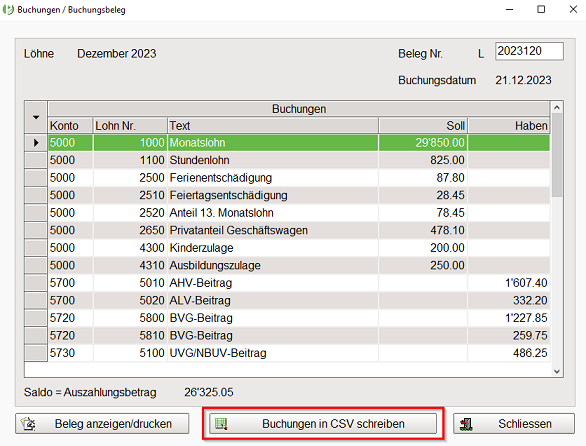Select the row selector of the Stundenlohn row
The height and width of the screenshot is (446, 586).
[x=36, y=160]
